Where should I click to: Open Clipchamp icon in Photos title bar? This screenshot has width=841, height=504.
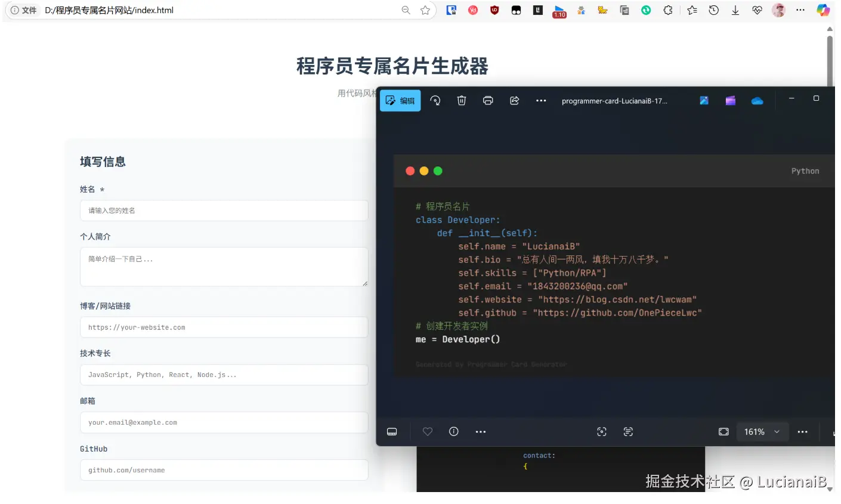(x=731, y=101)
